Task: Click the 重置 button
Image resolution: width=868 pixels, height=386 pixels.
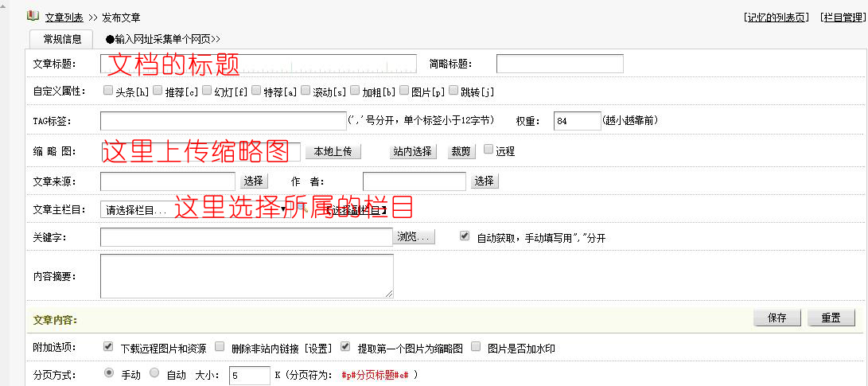Action: (x=831, y=318)
